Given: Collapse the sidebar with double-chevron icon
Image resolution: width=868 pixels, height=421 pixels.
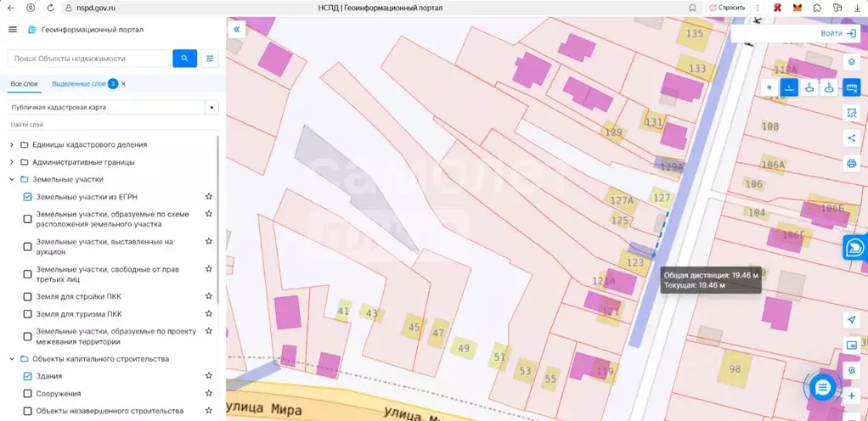Looking at the screenshot, I should click(236, 30).
